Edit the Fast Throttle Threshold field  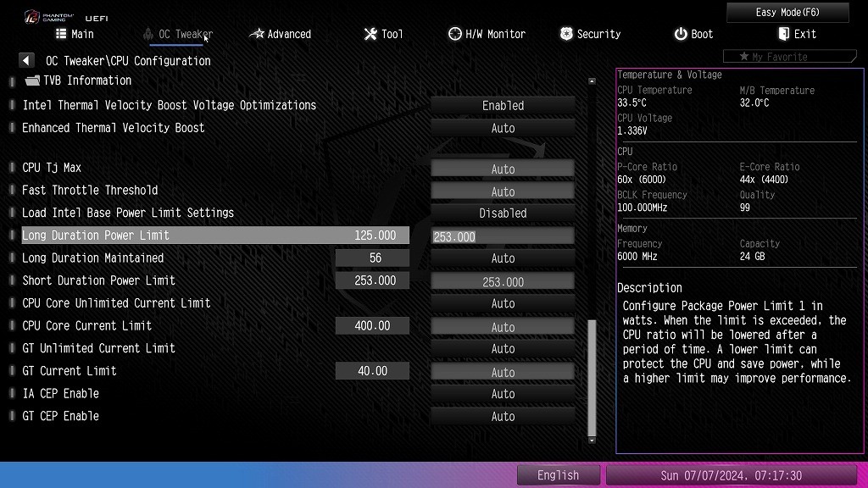pos(503,191)
